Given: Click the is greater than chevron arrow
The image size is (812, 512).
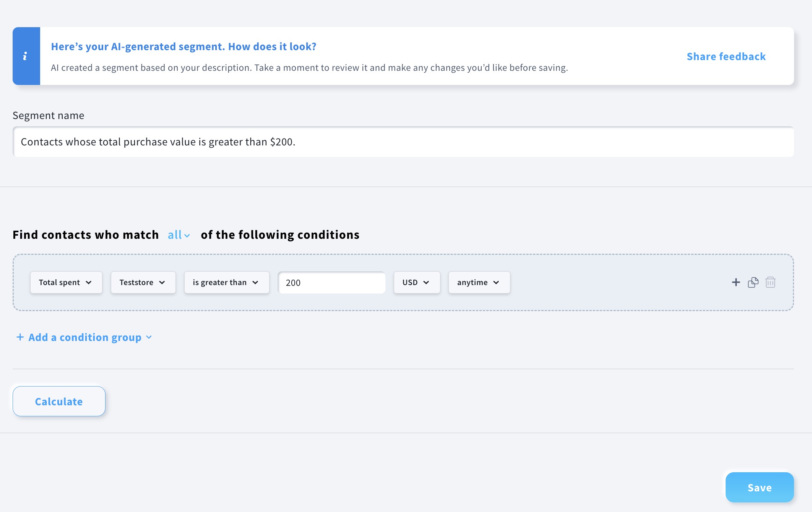Looking at the screenshot, I should click(255, 282).
